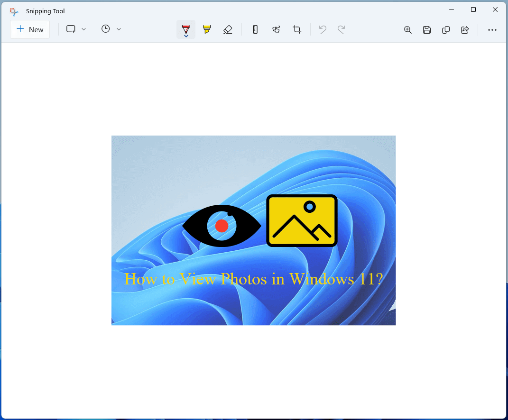Open the See more three-dot menu
Viewport: 508px width, 420px height.
click(x=492, y=30)
